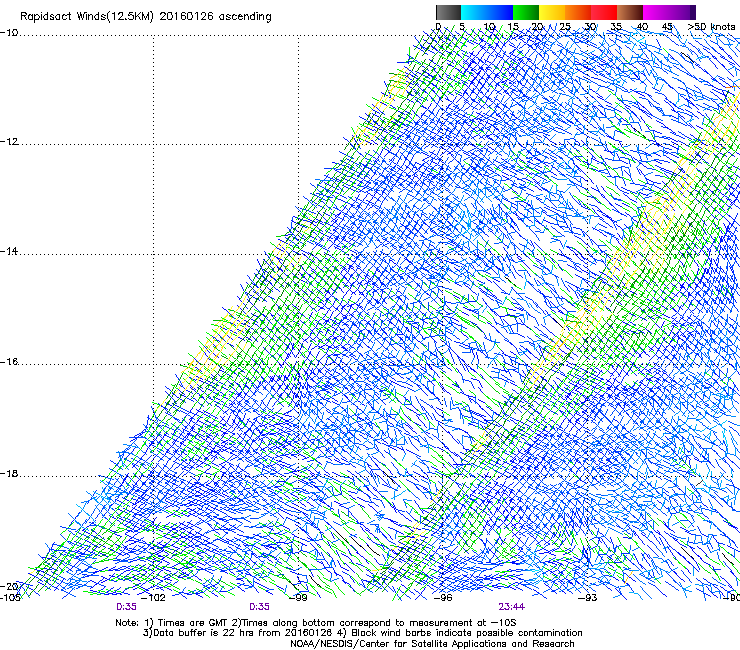Click the brown 35-40 knots color segment
The image size is (740, 650).
630,12
